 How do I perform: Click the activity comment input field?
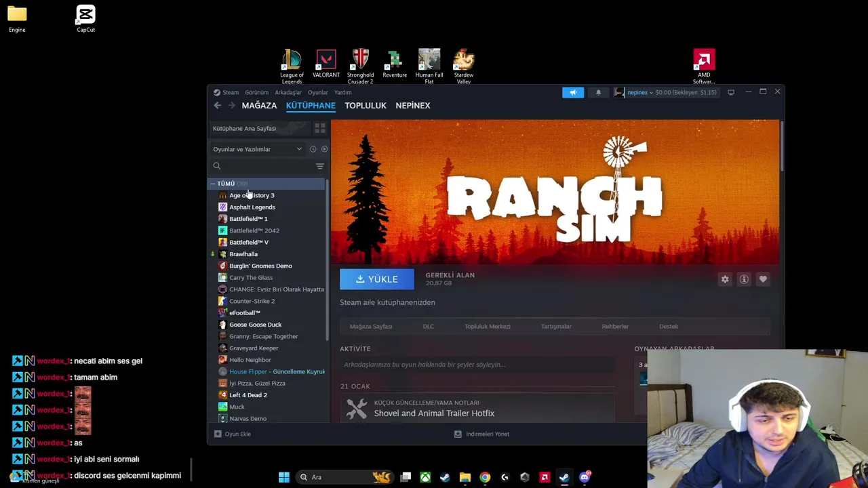click(478, 365)
